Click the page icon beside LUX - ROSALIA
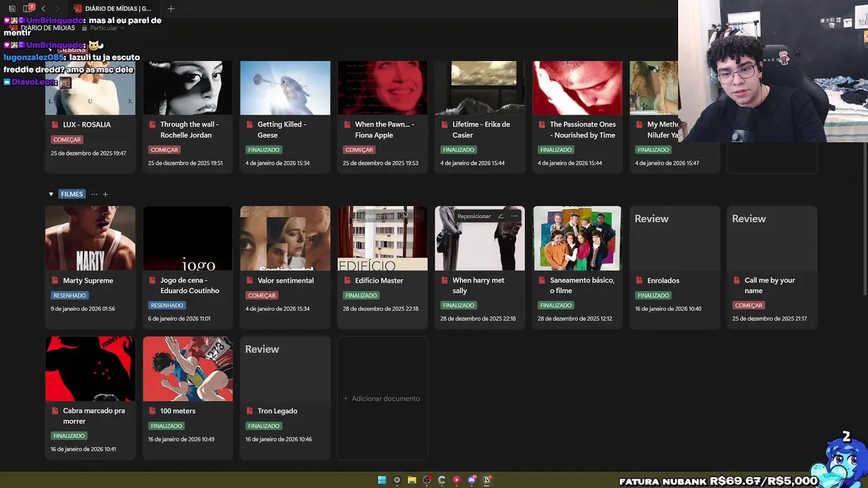Viewport: 868px width, 488px height. pos(56,125)
